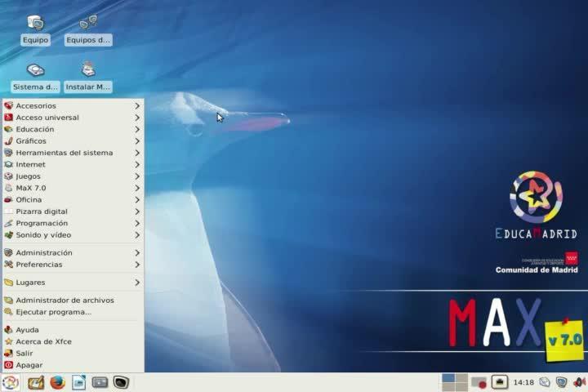Click the red record indicator in the panel
The height and width of the screenshot is (392, 588).
coord(479,383)
